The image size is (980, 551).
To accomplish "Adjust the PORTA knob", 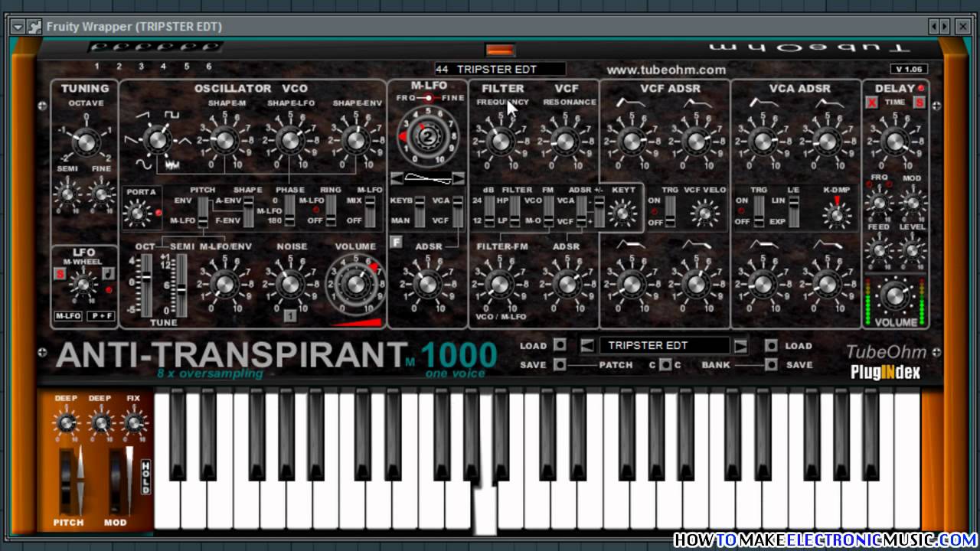I will coord(138,214).
